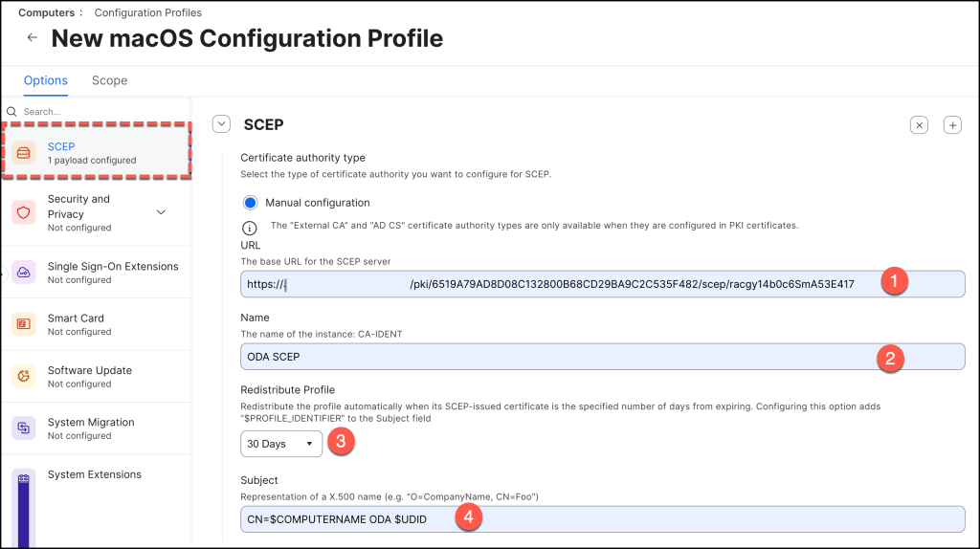
Task: Open the Computers breadcrumb link
Action: coord(44,12)
